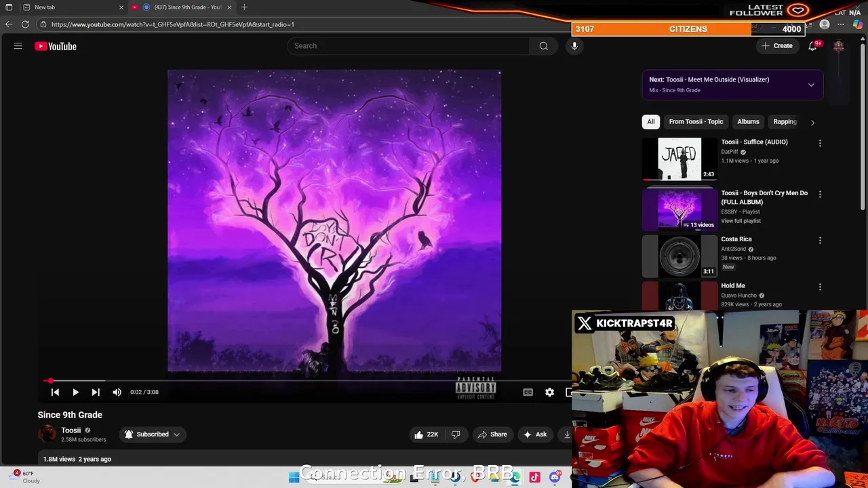Open the Boys Don't Cry playlist thumbnail
The height and width of the screenshot is (488, 868).
point(679,209)
